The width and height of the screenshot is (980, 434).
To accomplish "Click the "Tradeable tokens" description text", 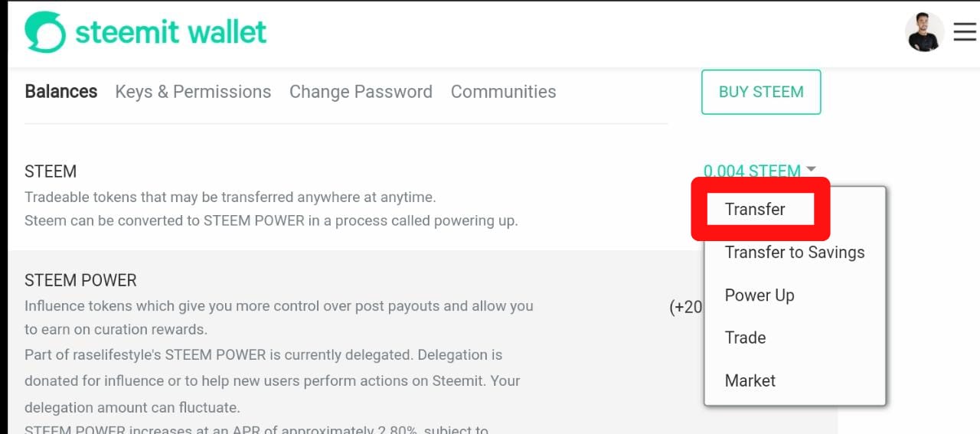I will pos(230,197).
